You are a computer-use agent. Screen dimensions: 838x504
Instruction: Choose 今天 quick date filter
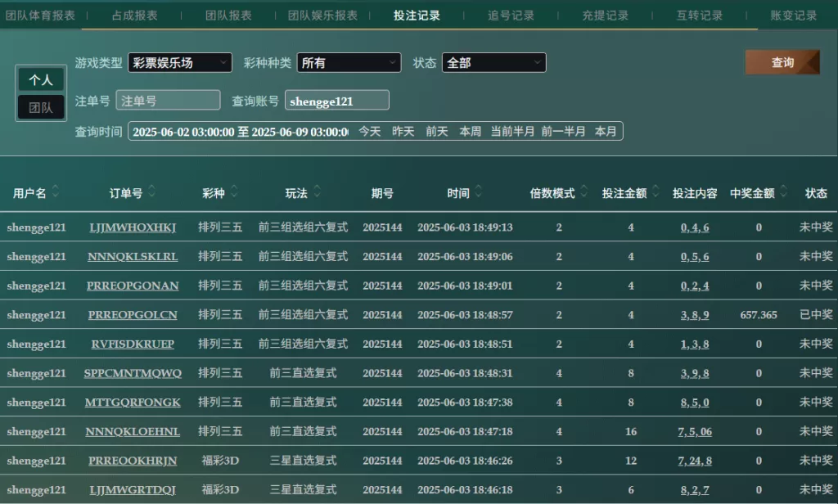(370, 131)
